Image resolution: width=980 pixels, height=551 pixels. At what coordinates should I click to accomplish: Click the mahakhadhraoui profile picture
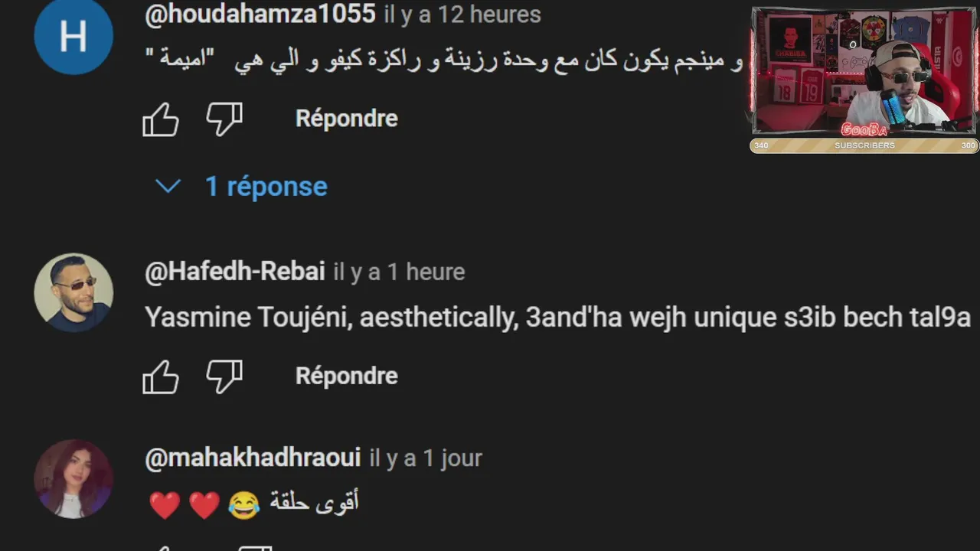(73, 479)
